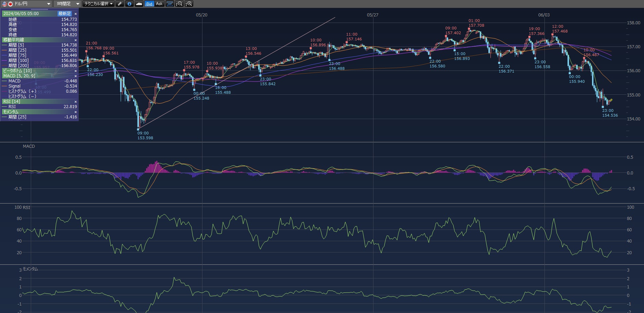Screen dimensions: 644x313
Task: Click the 期間 [5] moving average line swatch
Action: click(4, 45)
